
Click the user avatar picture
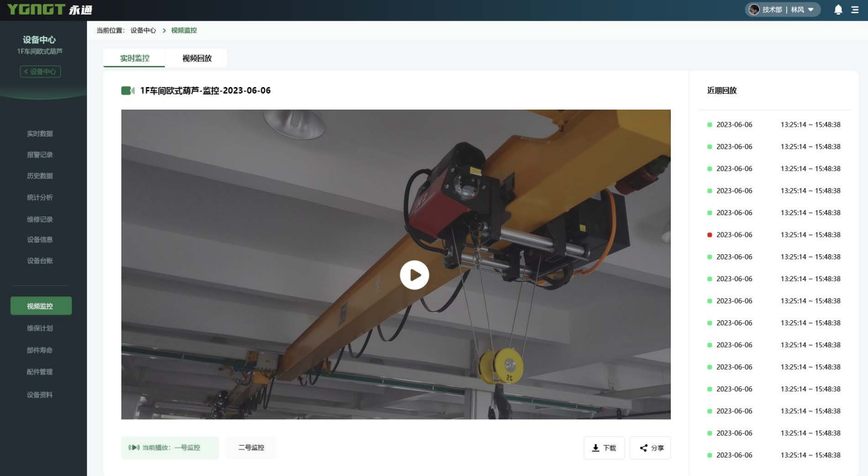pos(755,10)
